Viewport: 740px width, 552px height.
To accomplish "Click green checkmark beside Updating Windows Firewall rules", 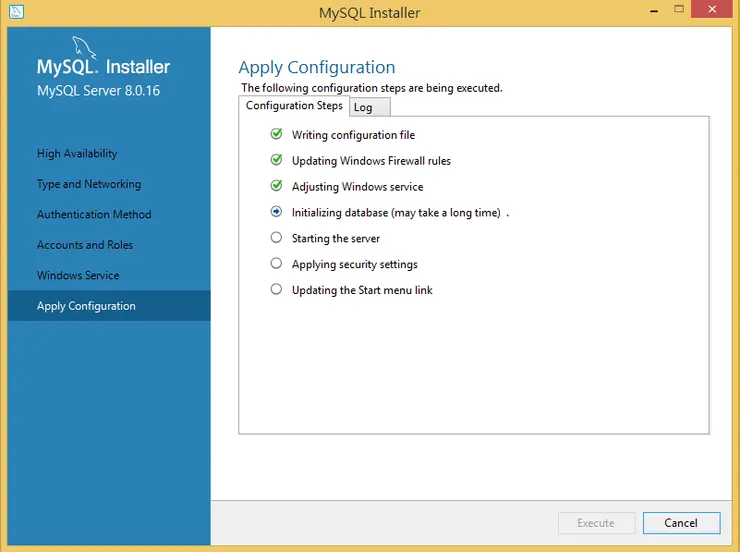I will 277,160.
